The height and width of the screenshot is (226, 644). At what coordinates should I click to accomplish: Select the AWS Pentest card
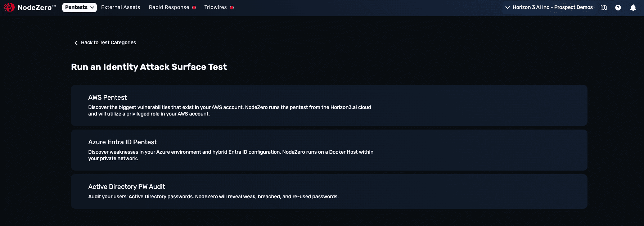329,105
